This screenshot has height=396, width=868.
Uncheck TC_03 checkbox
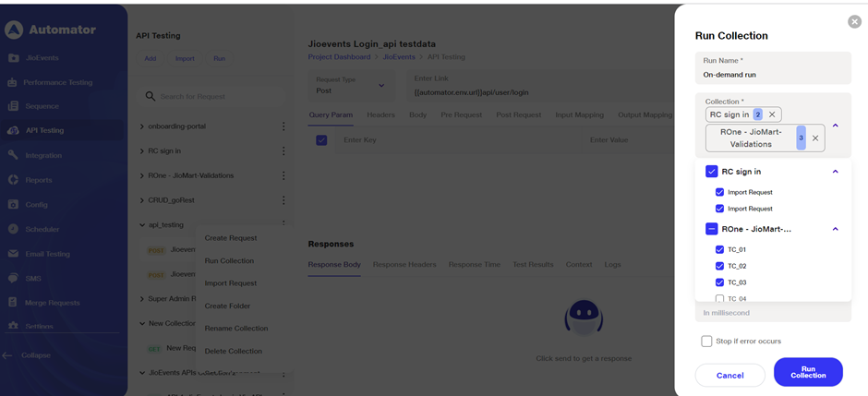coord(719,282)
